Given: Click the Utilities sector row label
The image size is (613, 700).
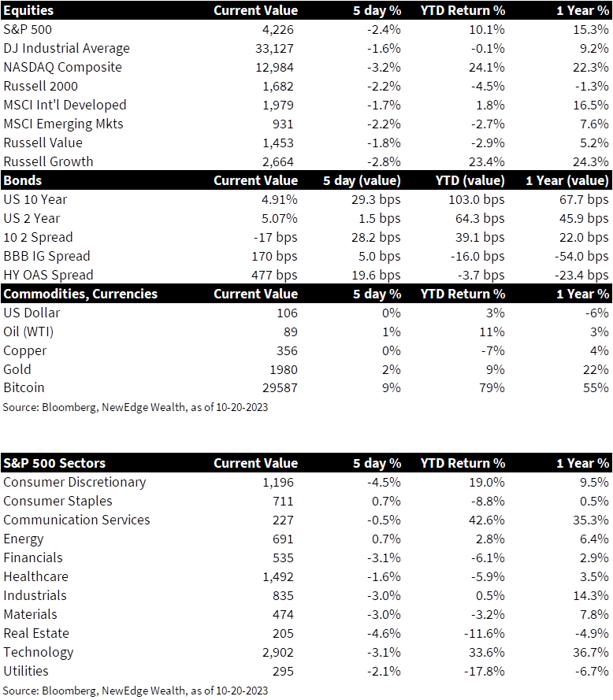Looking at the screenshot, I should (26, 671).
